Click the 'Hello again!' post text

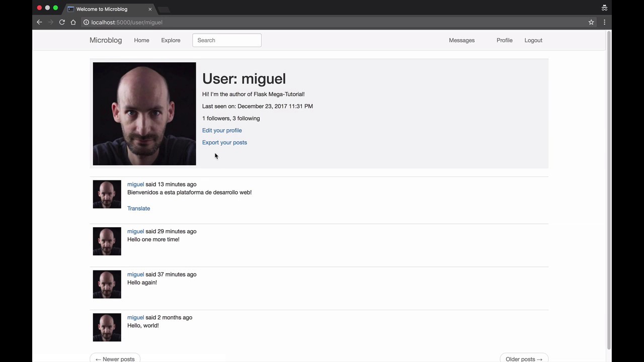(142, 283)
